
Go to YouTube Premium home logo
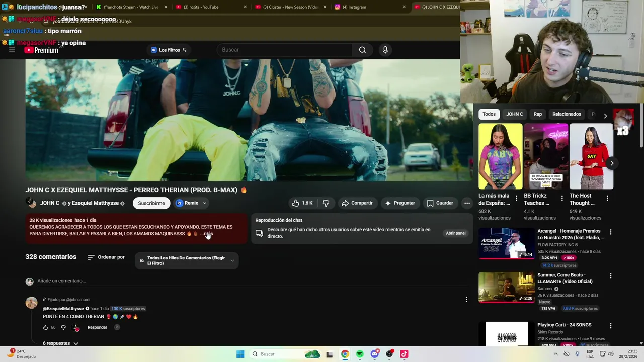point(41,50)
